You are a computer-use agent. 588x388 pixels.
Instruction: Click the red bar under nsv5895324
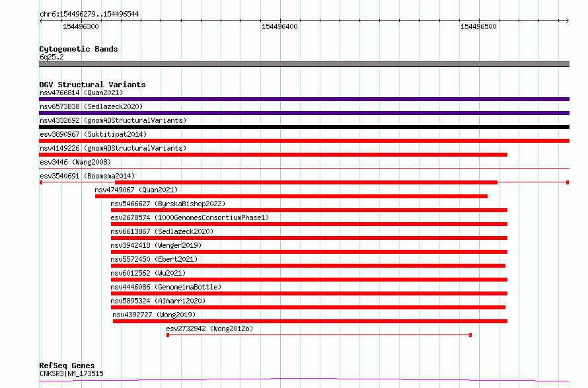308,307
